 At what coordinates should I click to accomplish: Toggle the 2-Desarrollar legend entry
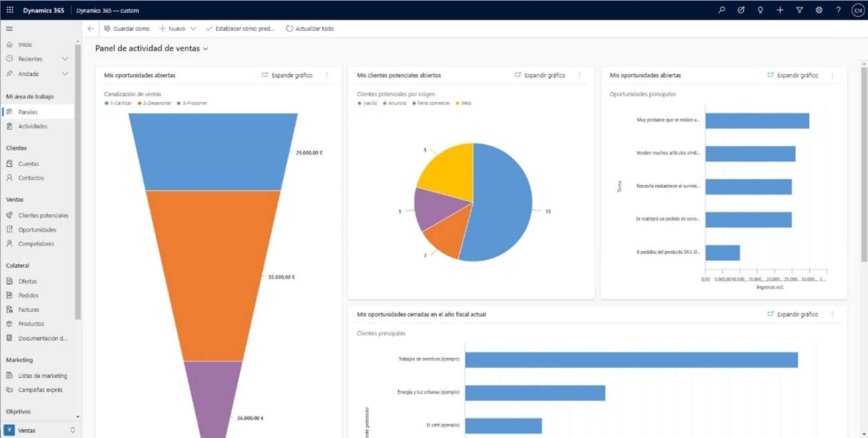pos(154,103)
